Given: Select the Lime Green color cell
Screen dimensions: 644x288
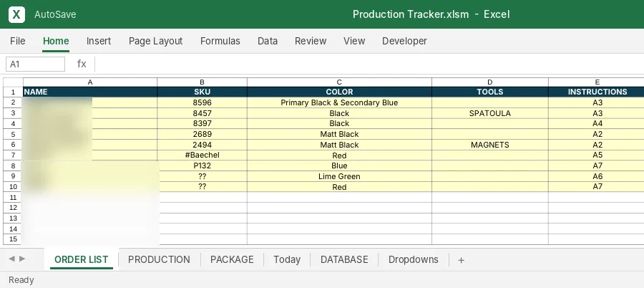Looking at the screenshot, I should click(339, 176).
